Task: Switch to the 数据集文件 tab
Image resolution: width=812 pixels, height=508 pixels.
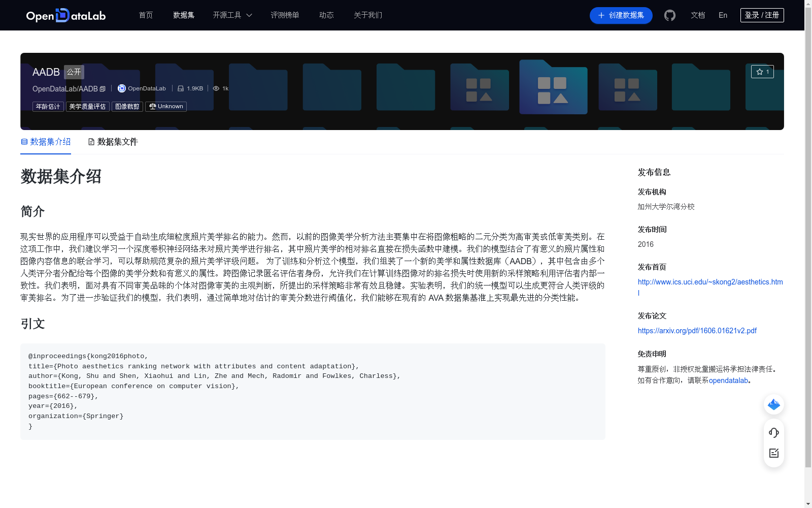Action: 113,142
